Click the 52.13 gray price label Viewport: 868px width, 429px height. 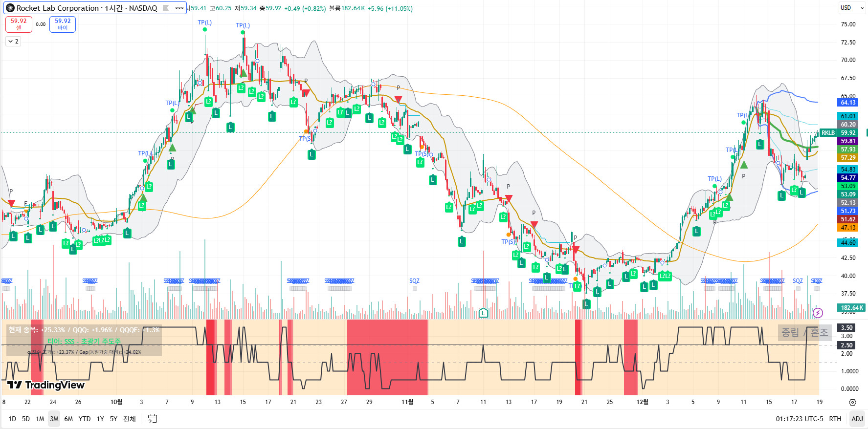[x=848, y=203]
